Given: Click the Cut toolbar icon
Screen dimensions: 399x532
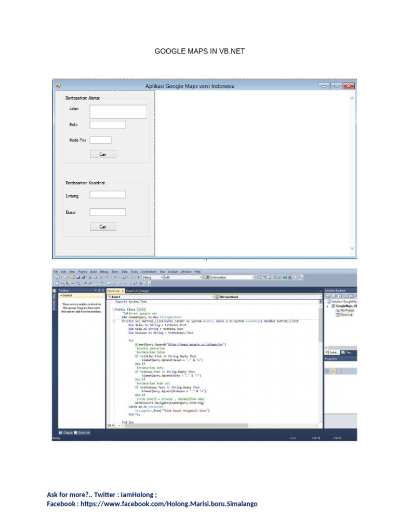Looking at the screenshot, I should pos(90,277).
